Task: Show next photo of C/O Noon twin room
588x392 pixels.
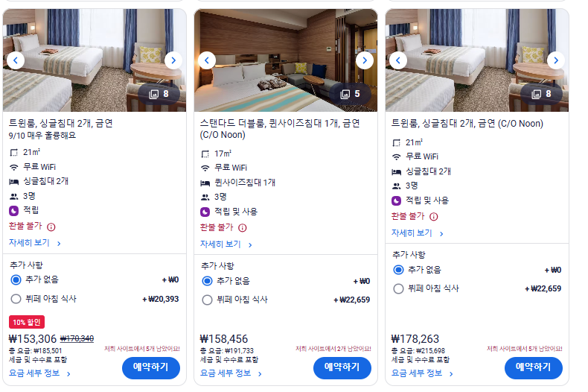Action: pos(556,60)
